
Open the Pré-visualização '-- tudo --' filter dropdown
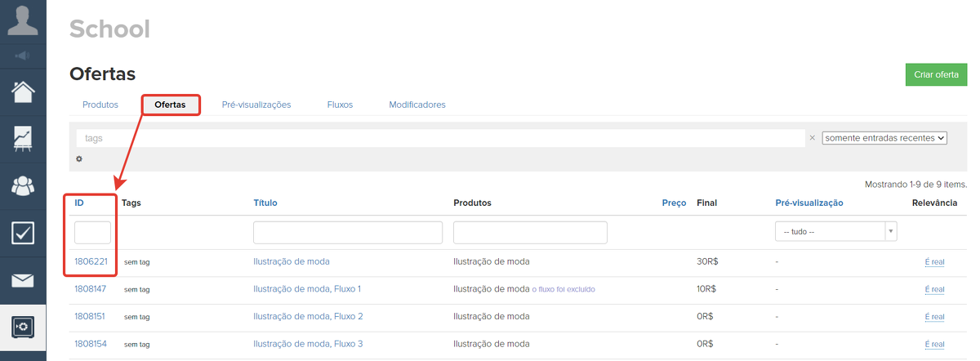[x=835, y=232]
